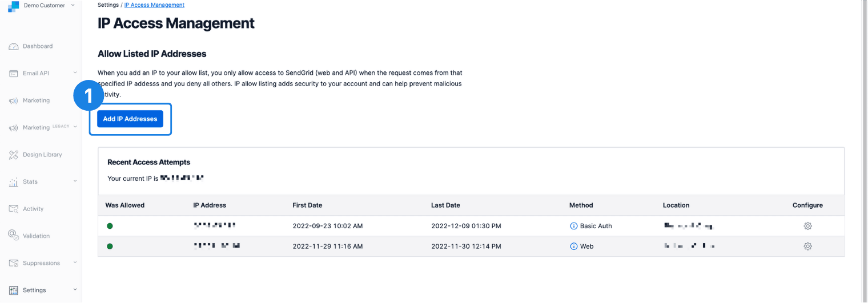
Task: Collapse the Settings chevron
Action: 75,290
